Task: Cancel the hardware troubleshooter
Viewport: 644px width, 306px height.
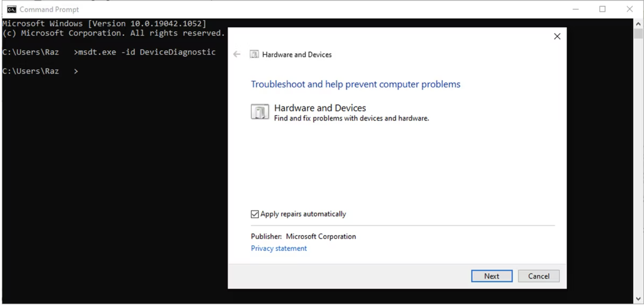Action: click(x=538, y=276)
